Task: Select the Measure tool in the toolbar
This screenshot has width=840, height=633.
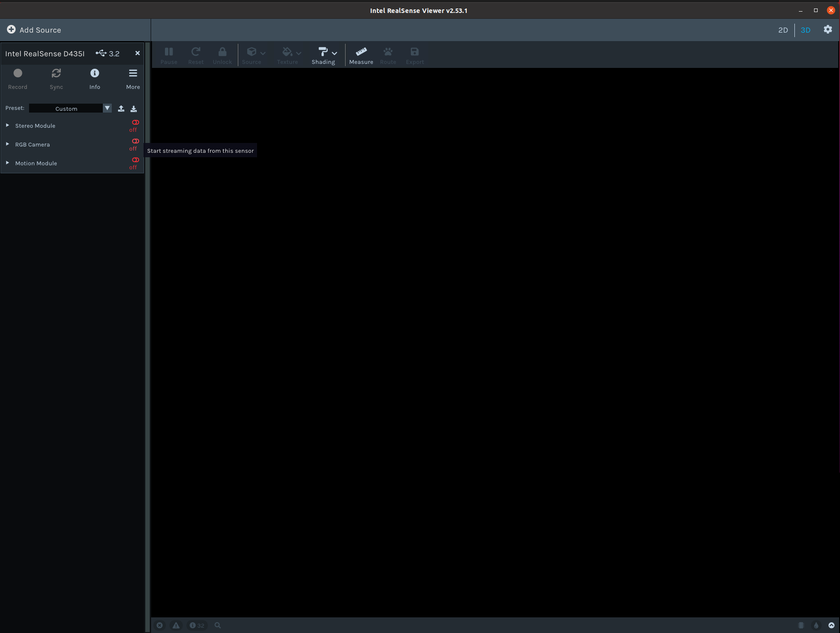Action: pos(361,54)
